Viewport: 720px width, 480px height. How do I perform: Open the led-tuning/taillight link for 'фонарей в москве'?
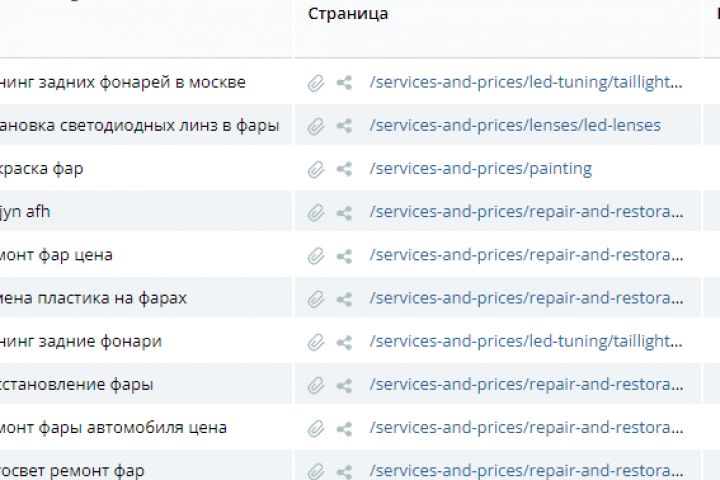(x=526, y=83)
